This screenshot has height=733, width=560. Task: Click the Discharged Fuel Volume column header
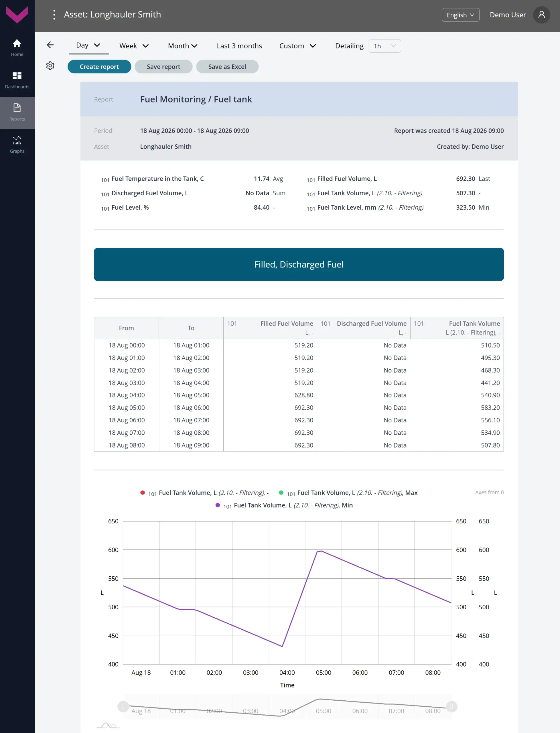[363, 328]
